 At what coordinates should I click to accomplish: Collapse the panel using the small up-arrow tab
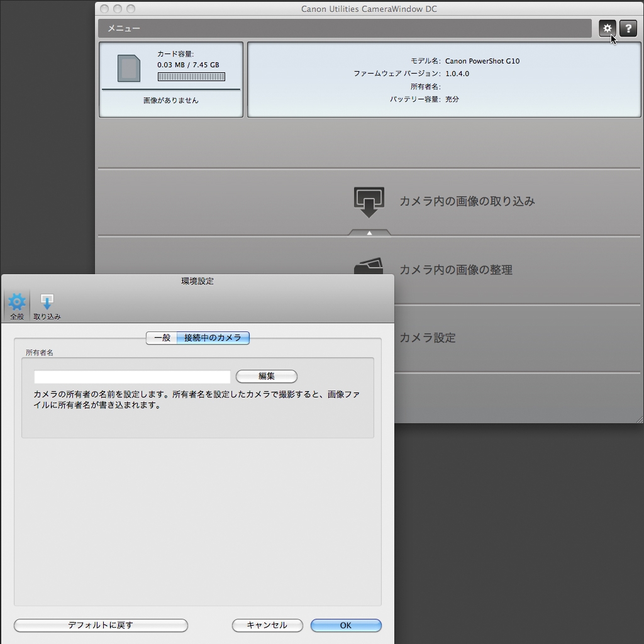[369, 233]
